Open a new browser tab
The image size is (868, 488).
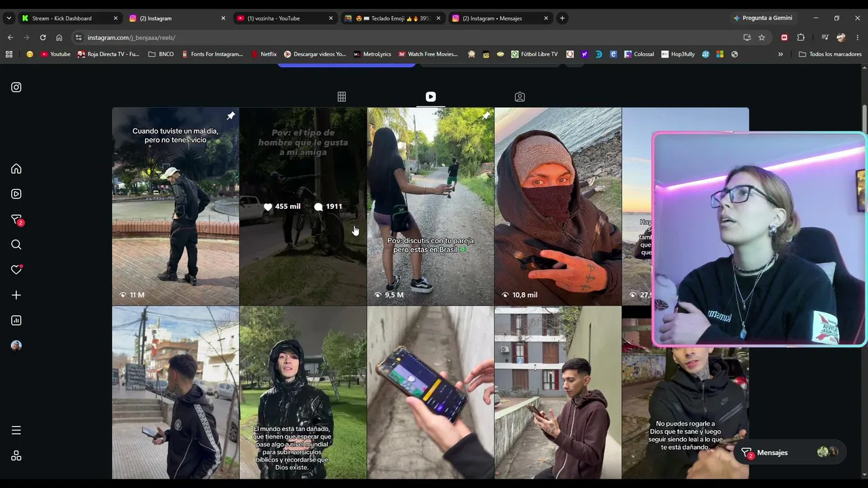click(562, 18)
